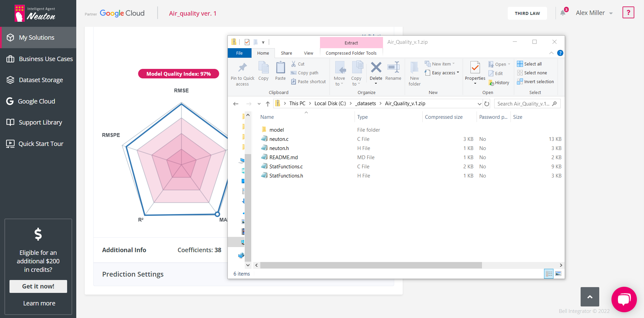Click Invert selection in ribbon
The image size is (644, 318).
535,81
